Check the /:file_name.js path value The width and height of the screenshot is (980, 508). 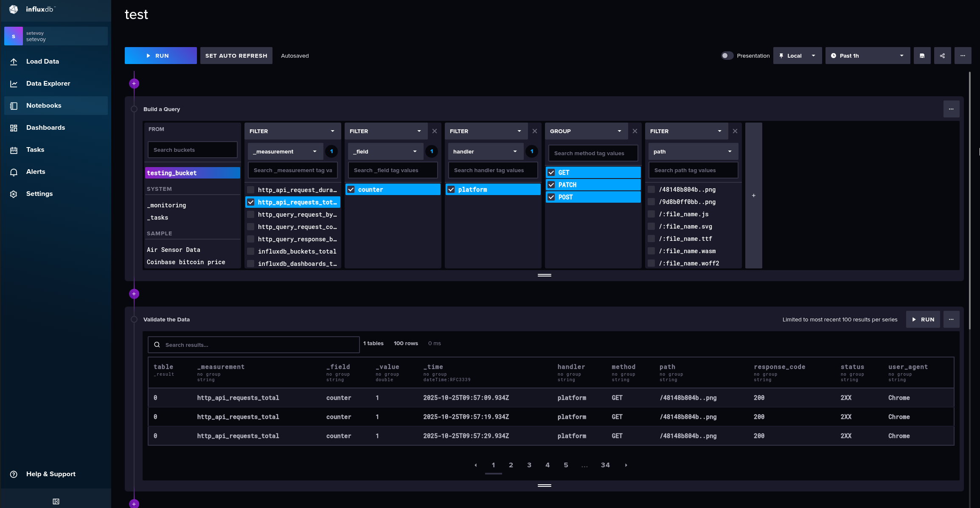[651, 214]
